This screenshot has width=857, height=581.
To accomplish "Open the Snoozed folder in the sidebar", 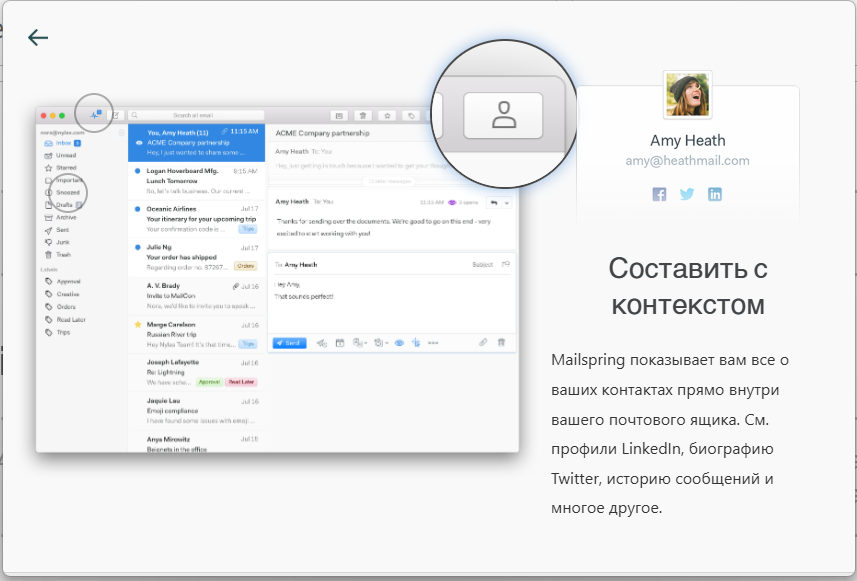I will (x=62, y=192).
